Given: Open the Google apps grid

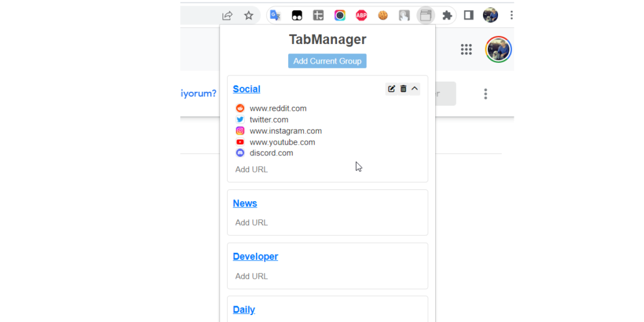Looking at the screenshot, I should 466,49.
